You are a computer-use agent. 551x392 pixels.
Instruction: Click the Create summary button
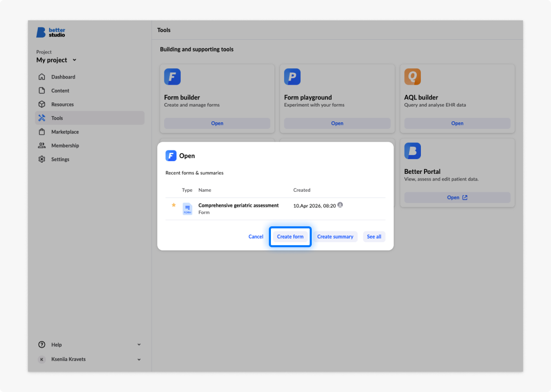(x=335, y=237)
